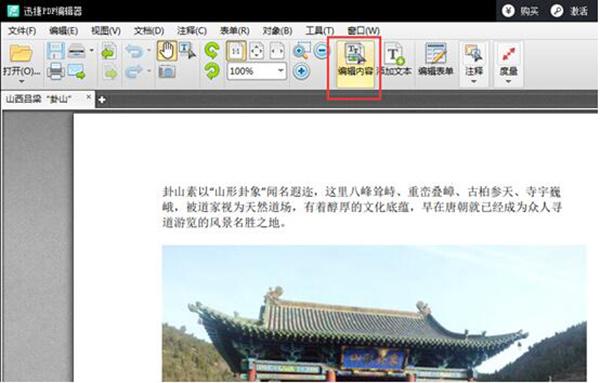Click the 添加文本 add text tool
This screenshot has height=383, width=600.
395,60
